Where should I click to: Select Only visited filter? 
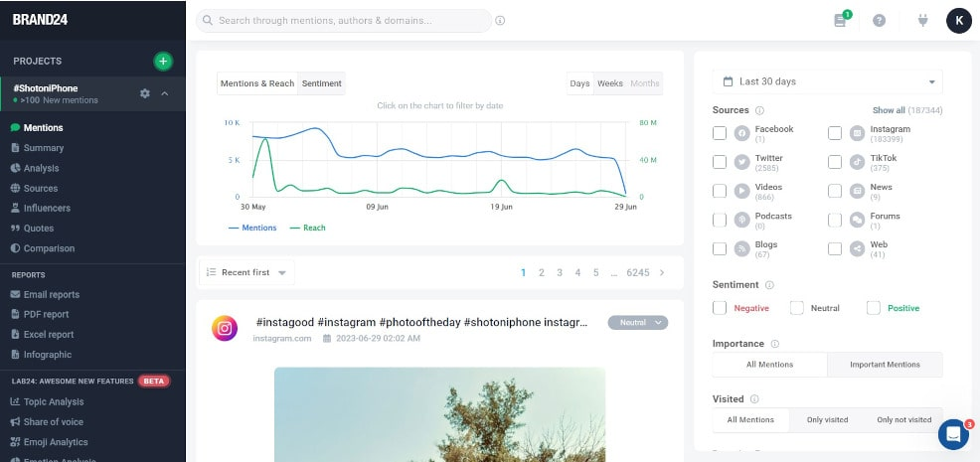828,420
